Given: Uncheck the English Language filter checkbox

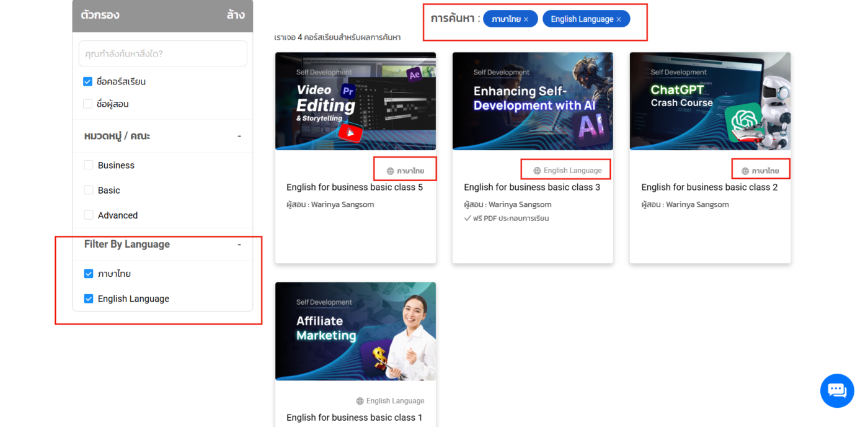Looking at the screenshot, I should point(89,299).
